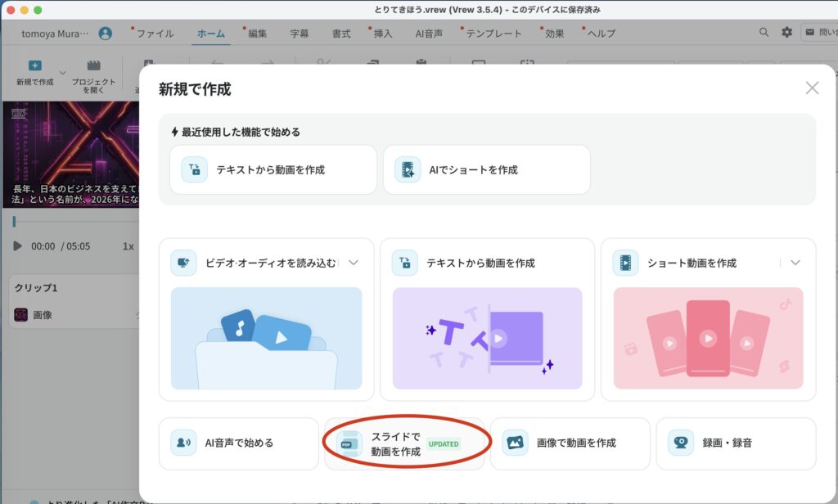Click recent テキストから動画を作成 shortcut
This screenshot has height=504, width=838.
(273, 170)
